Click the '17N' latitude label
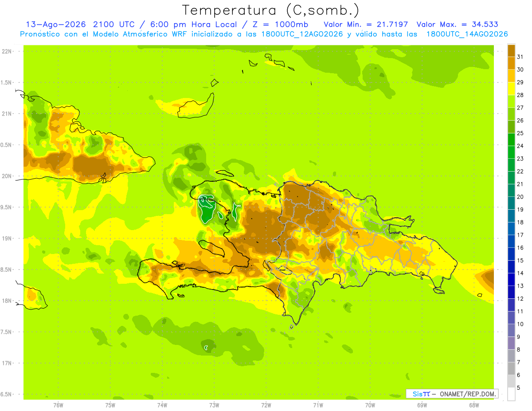532x411 pixels. click(7, 363)
